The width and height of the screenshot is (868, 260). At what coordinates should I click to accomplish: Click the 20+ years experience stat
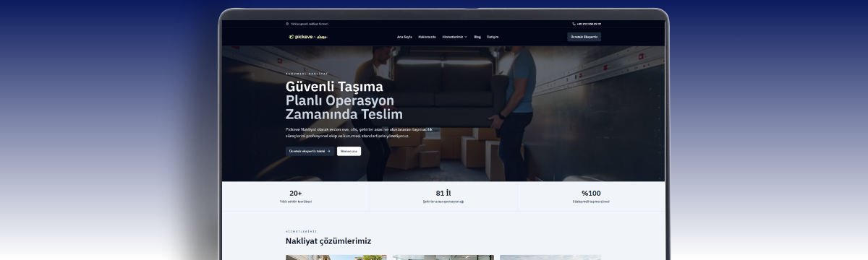(x=295, y=196)
